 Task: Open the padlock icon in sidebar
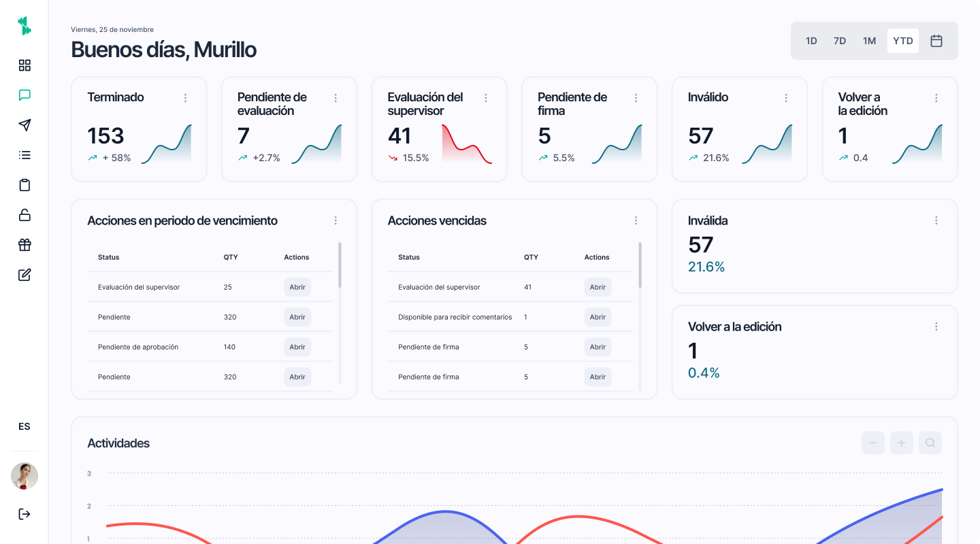(24, 215)
